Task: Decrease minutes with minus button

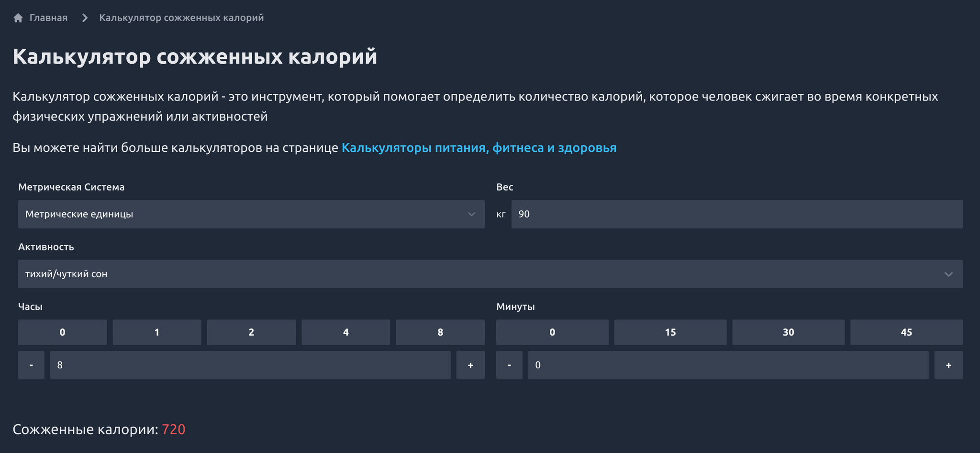Action: [x=509, y=365]
